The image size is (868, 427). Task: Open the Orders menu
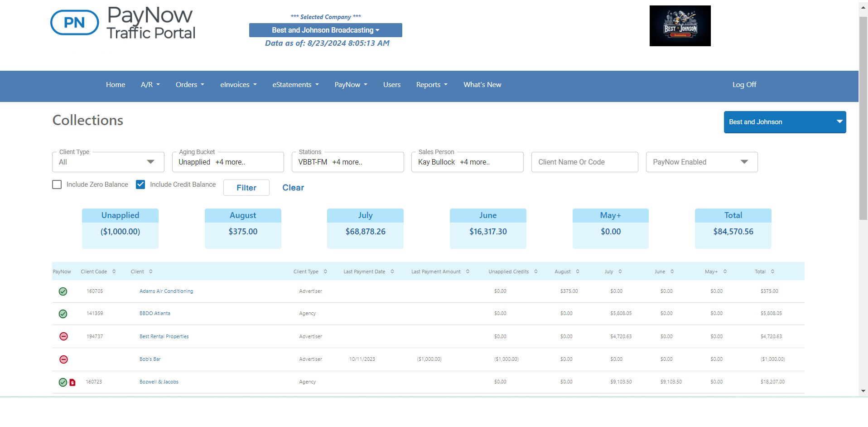pos(190,85)
